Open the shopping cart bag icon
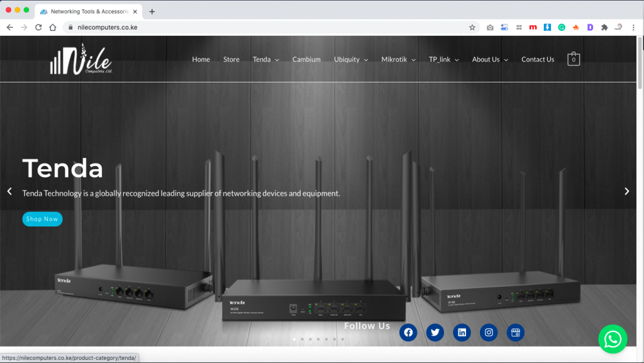The width and height of the screenshot is (644, 363). [574, 59]
